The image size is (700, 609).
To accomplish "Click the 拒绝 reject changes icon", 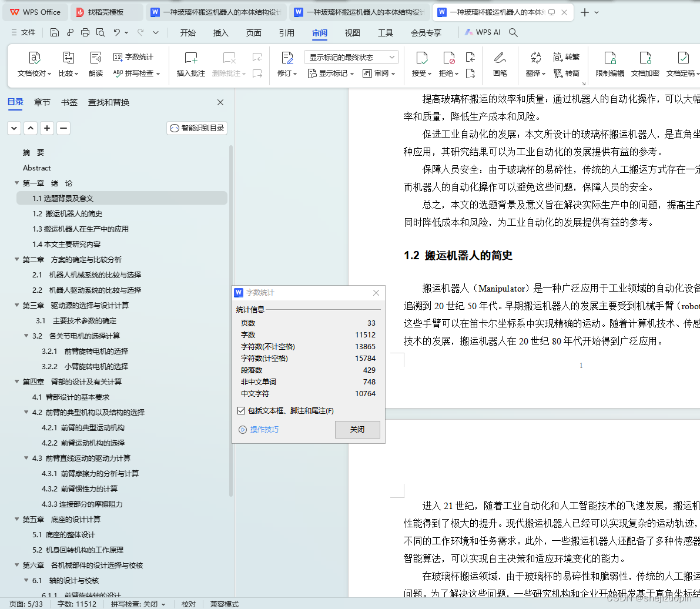I will [448, 58].
